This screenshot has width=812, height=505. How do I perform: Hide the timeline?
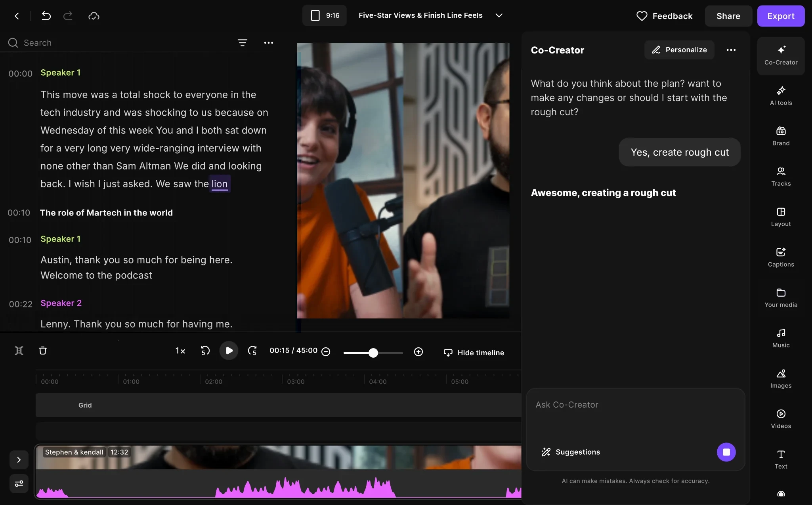click(x=474, y=353)
